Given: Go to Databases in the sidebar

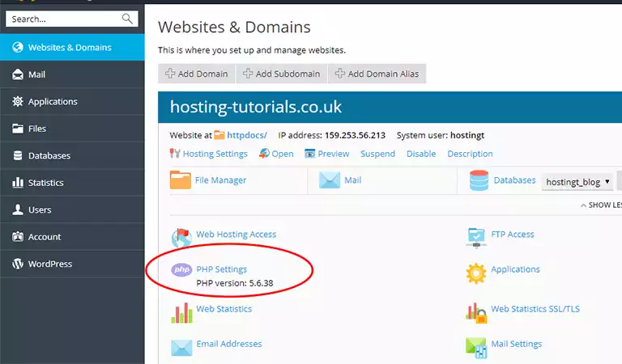Looking at the screenshot, I should coord(72,155).
